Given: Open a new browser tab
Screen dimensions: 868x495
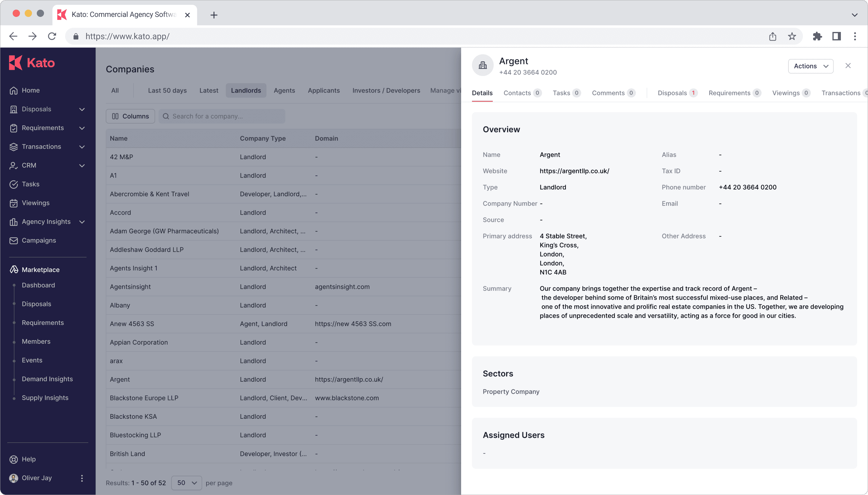Looking at the screenshot, I should coord(214,15).
